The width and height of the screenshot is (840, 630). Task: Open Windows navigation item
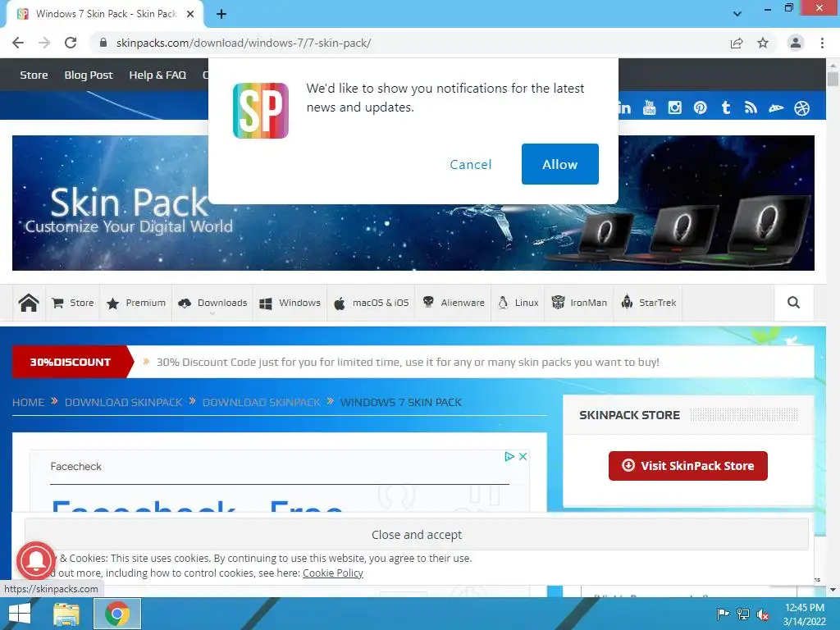pyautogui.click(x=290, y=303)
